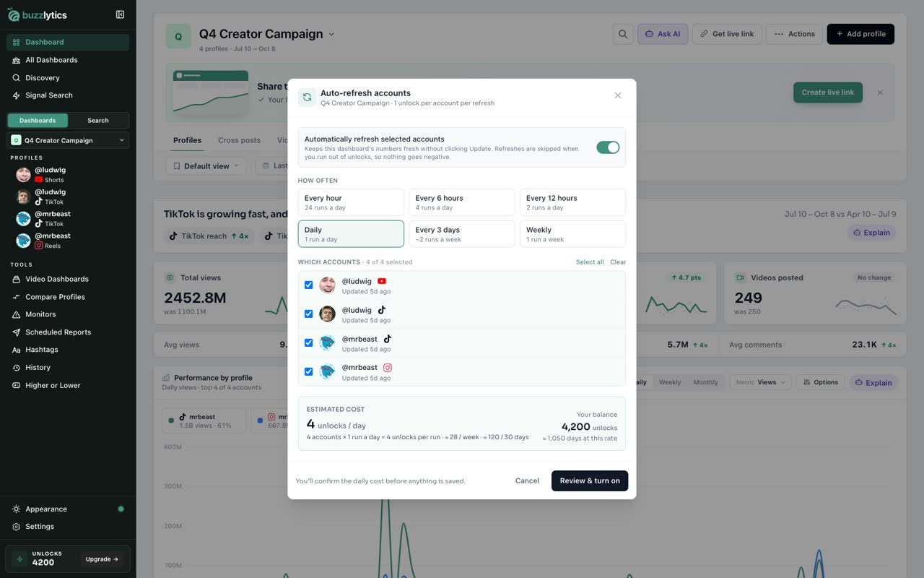The height and width of the screenshot is (578, 924).
Task: Open Video Dashboards tool
Action: pos(68,279)
